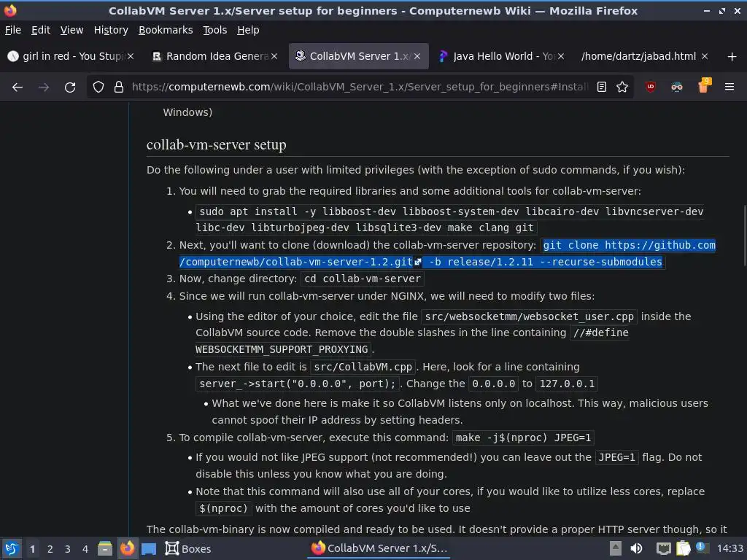
Task: Switch to workspace 4
Action: pos(85,549)
